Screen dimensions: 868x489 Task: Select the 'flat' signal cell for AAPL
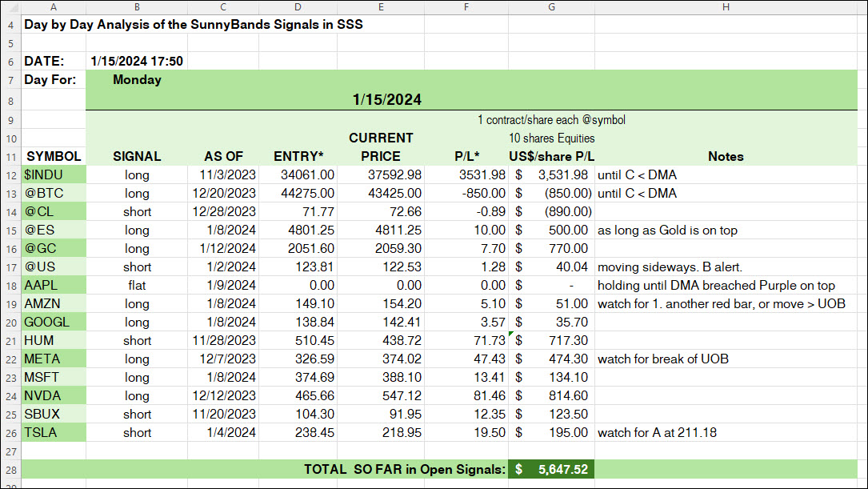[x=137, y=285]
